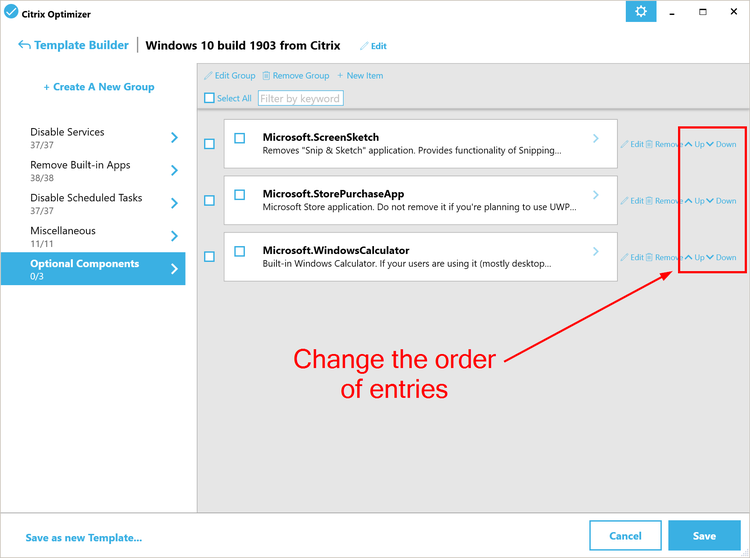Viewport: 750px width, 558px height.
Task: Move Microsoft.WindowsCalculator entry Down
Action: [x=721, y=257]
